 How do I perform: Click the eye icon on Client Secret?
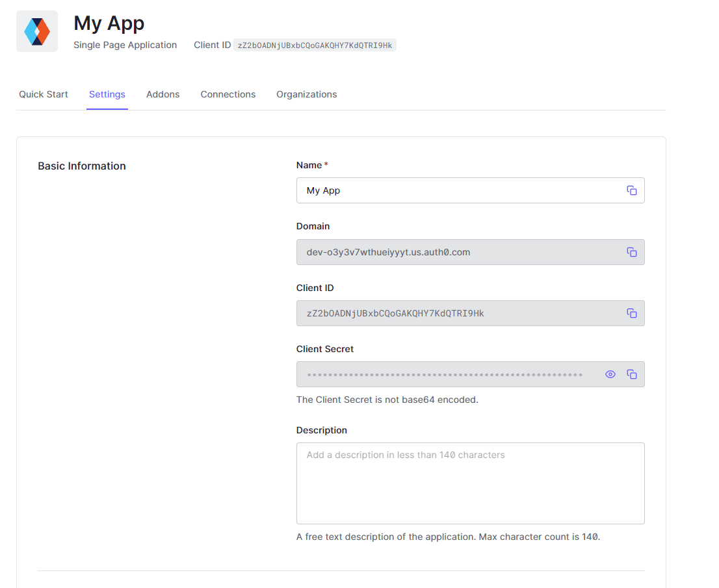tap(610, 374)
